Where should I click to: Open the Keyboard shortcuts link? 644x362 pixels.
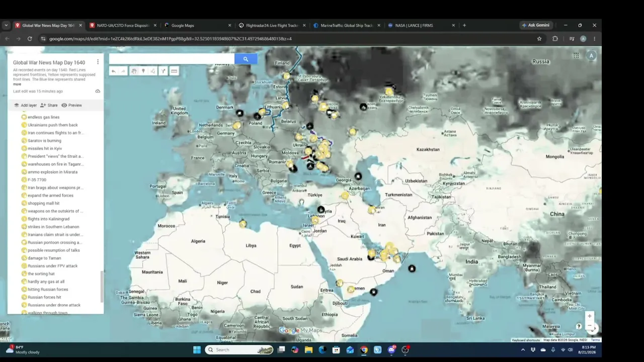pyautogui.click(x=526, y=340)
